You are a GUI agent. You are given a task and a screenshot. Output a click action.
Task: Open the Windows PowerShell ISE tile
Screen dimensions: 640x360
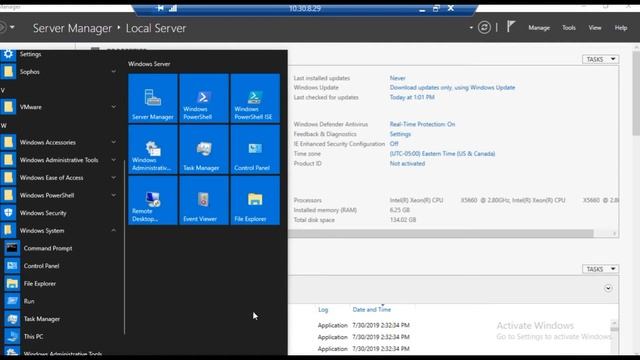tap(255, 98)
